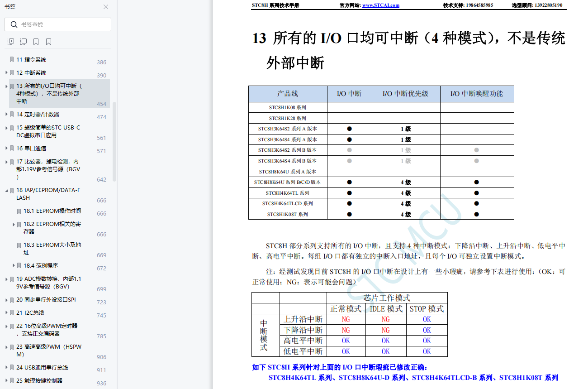Go to bookmark 25 触摸按键控制器
The width and height of the screenshot is (588, 389).
[x=39, y=380]
